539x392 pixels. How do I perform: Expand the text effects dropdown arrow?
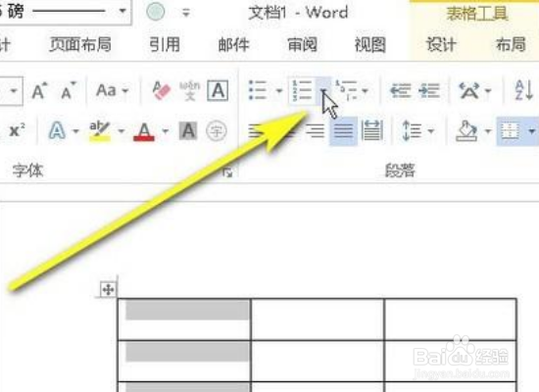point(75,131)
